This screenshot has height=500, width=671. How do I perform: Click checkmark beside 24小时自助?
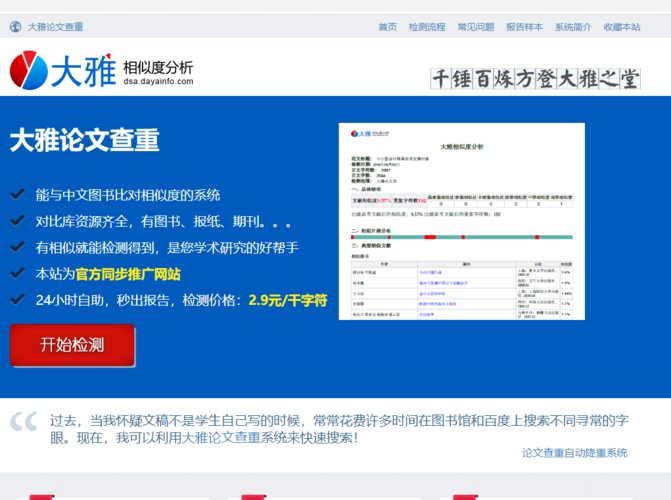pyautogui.click(x=18, y=299)
